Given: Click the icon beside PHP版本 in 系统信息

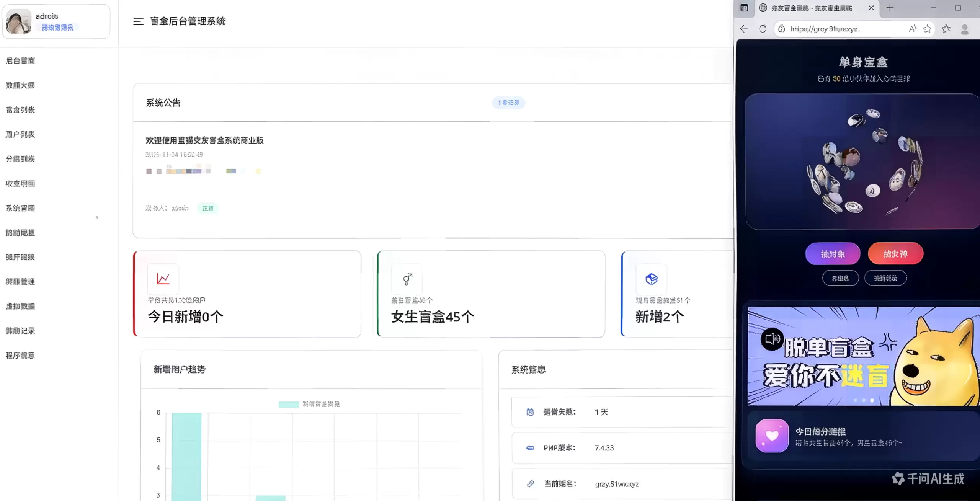Looking at the screenshot, I should click(531, 448).
